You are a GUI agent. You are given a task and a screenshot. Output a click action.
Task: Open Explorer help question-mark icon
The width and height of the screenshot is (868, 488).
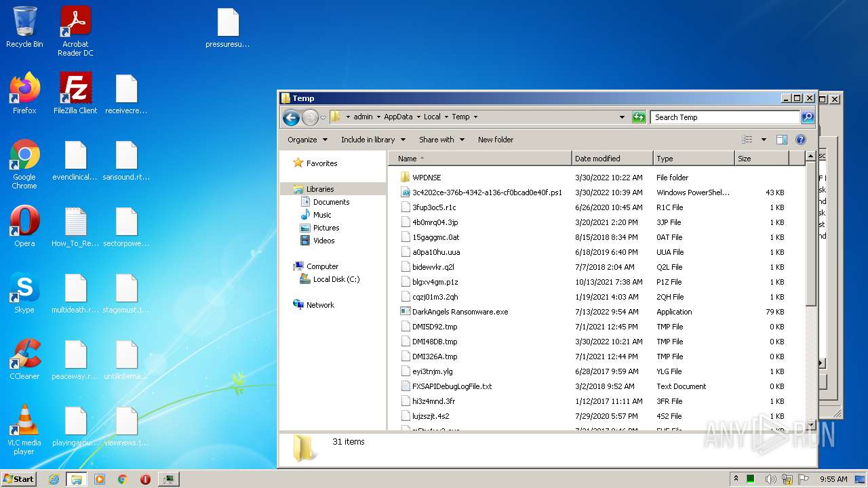[800, 140]
